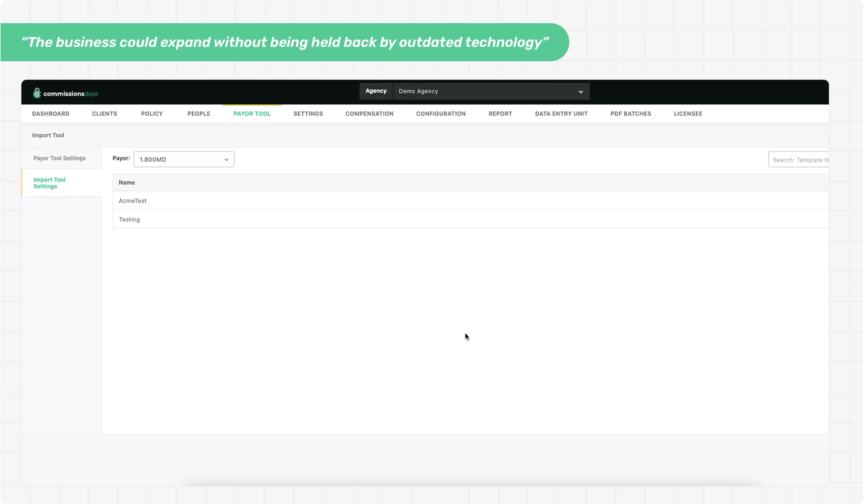The image size is (863, 504).
Task: Select Import Tool Settings in sidebar
Action: (49, 183)
